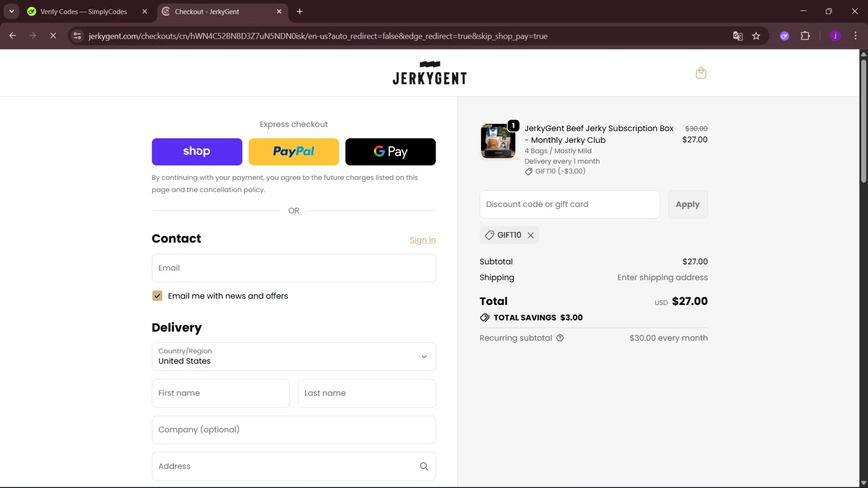Click the browser address bar URL
The height and width of the screenshot is (488, 868).
click(318, 36)
